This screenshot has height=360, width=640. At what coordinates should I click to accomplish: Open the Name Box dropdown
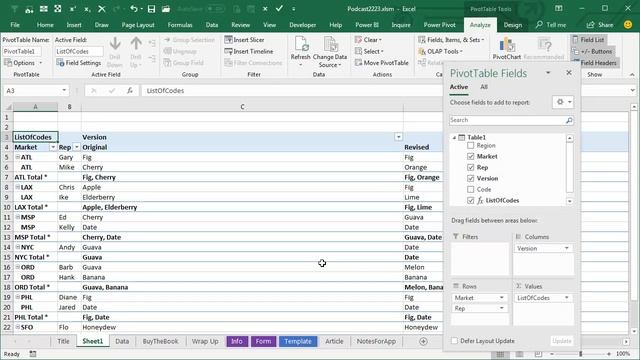pos(64,91)
